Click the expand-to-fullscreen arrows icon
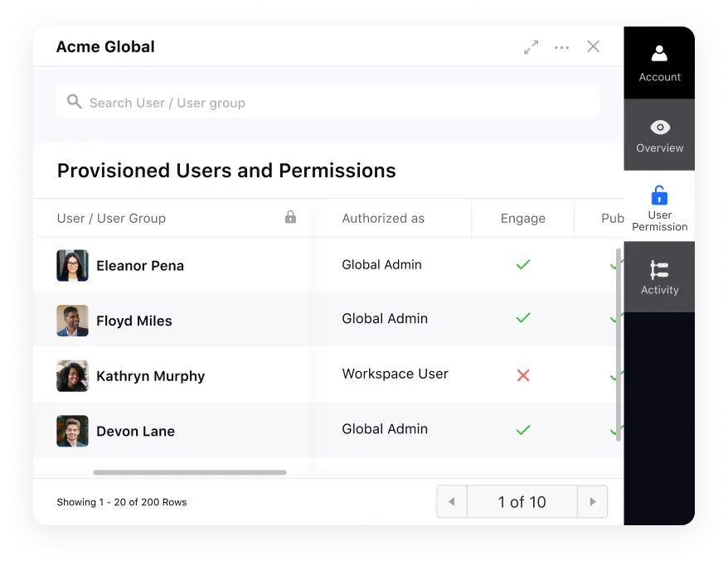Screen dimensions: 728x565 coord(531,47)
